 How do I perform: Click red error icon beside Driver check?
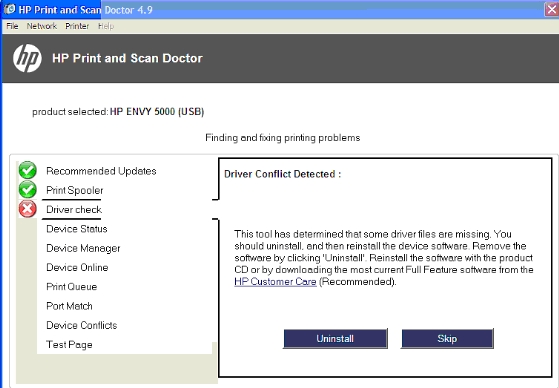click(27, 209)
